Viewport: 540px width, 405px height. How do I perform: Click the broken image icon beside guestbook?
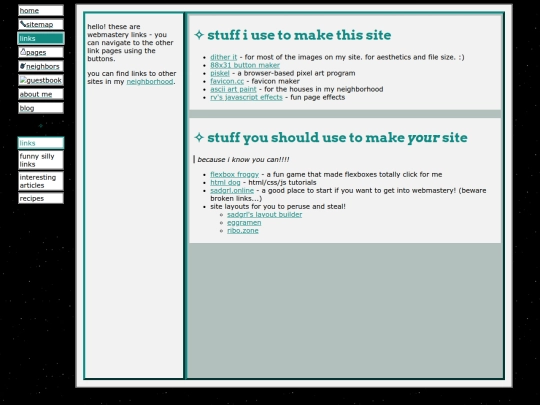[23, 80]
